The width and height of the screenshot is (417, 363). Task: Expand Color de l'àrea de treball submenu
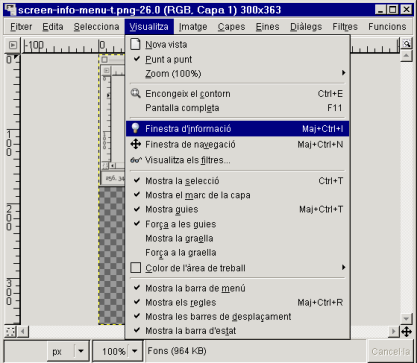coord(237,268)
